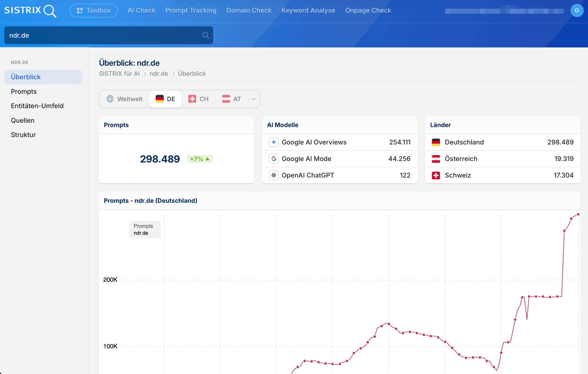Open Keyword Analyse in top navigation
The image size is (588, 374).
point(308,11)
